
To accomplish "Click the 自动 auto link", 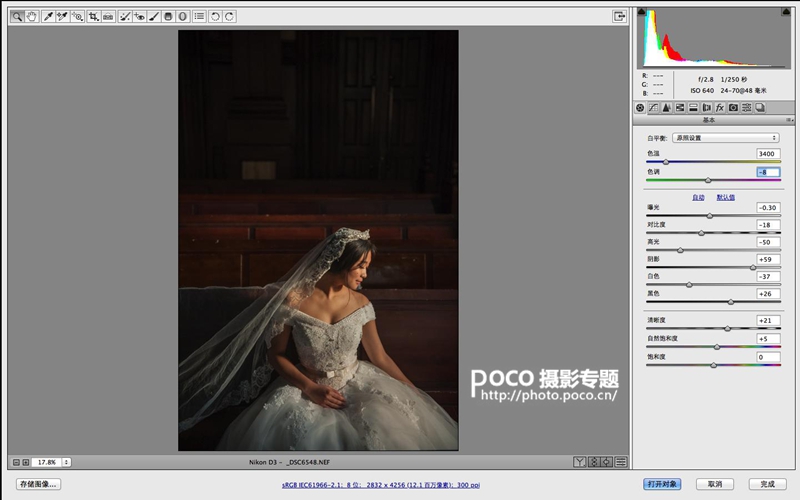I will (x=698, y=197).
